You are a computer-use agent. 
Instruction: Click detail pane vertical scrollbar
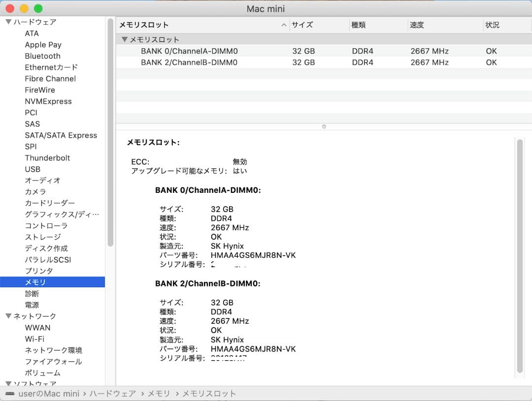(520, 256)
